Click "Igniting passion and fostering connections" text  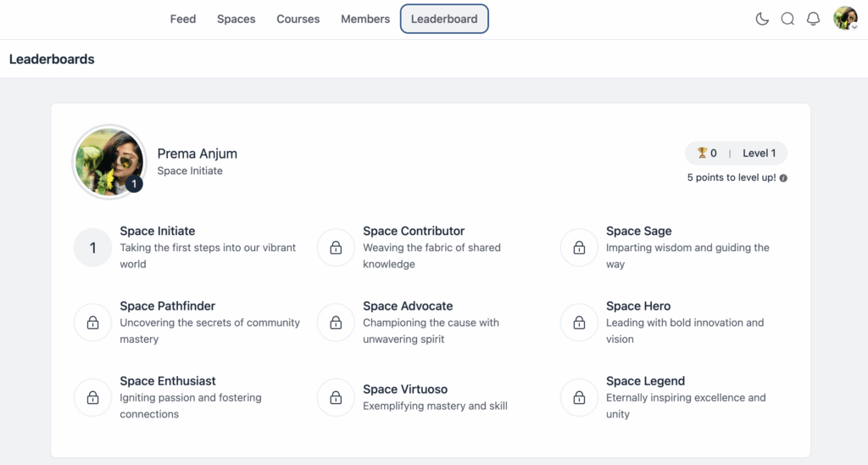191,406
